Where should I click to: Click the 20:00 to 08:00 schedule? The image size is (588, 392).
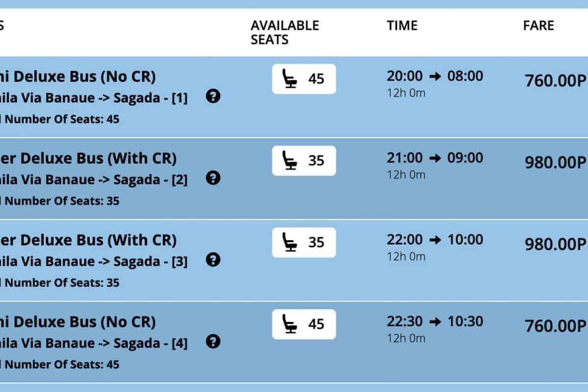[x=435, y=76]
